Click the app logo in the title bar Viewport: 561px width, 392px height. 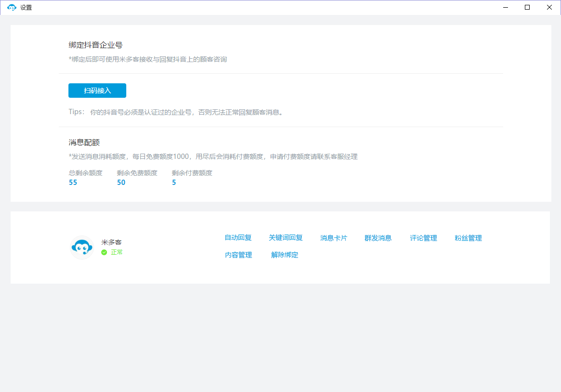(12, 8)
